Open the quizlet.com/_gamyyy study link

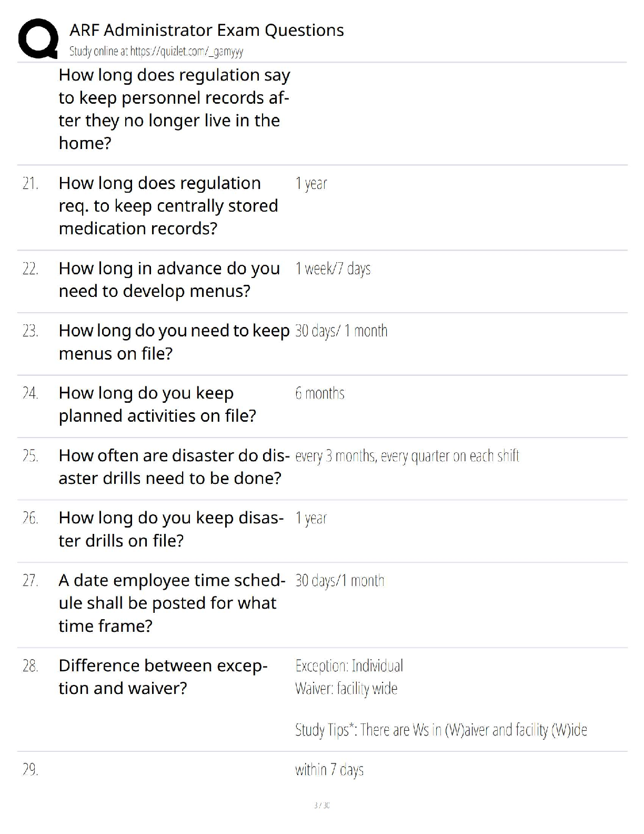156,51
